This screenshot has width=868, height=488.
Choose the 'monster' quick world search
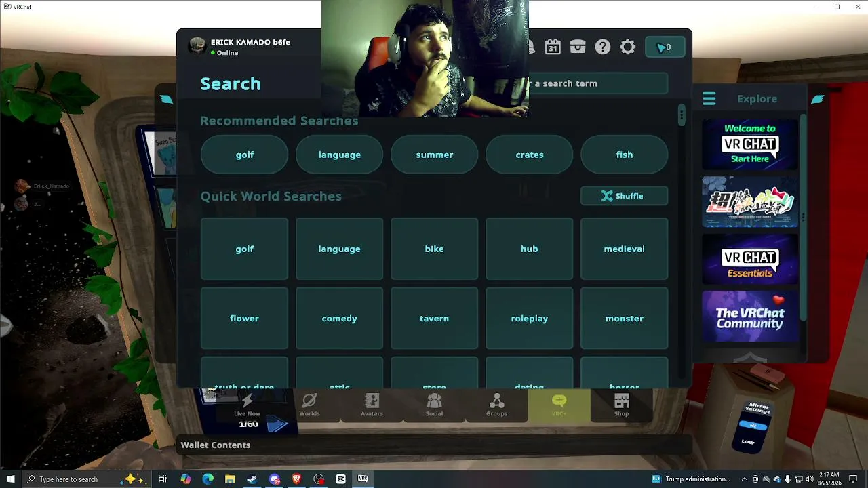[x=625, y=318]
